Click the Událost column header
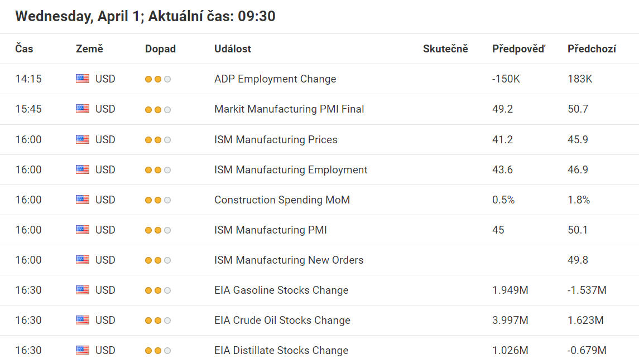Screen dimensions: 639x364 coord(233,49)
